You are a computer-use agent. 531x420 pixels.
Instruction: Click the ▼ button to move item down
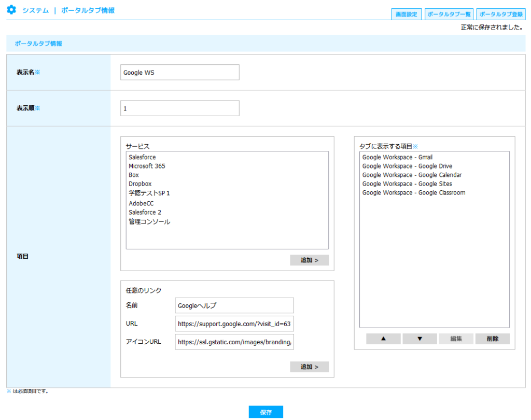pos(420,339)
